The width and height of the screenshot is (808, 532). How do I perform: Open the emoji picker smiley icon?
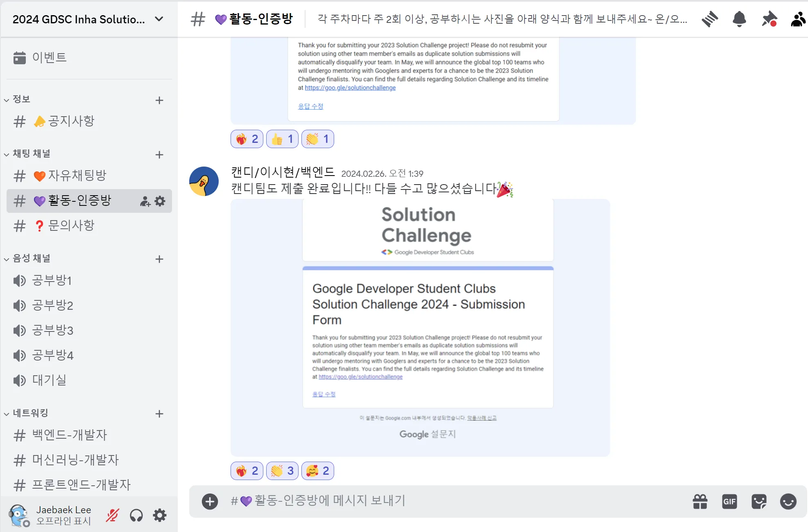pyautogui.click(x=788, y=501)
